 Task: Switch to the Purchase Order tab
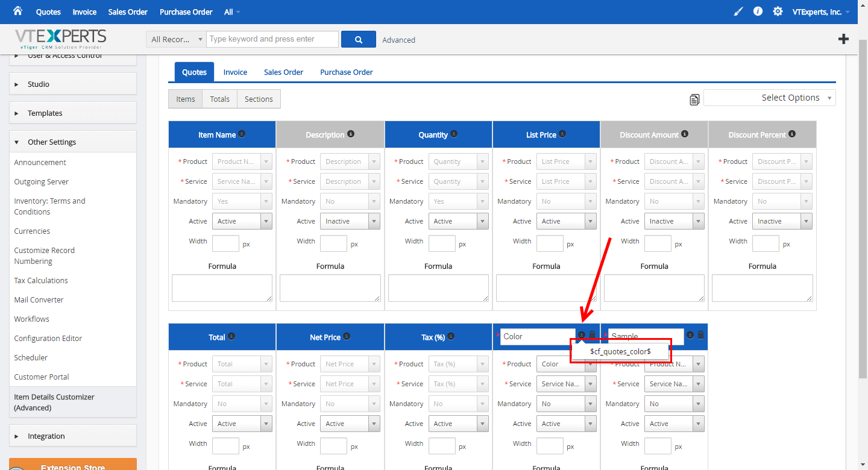point(347,72)
